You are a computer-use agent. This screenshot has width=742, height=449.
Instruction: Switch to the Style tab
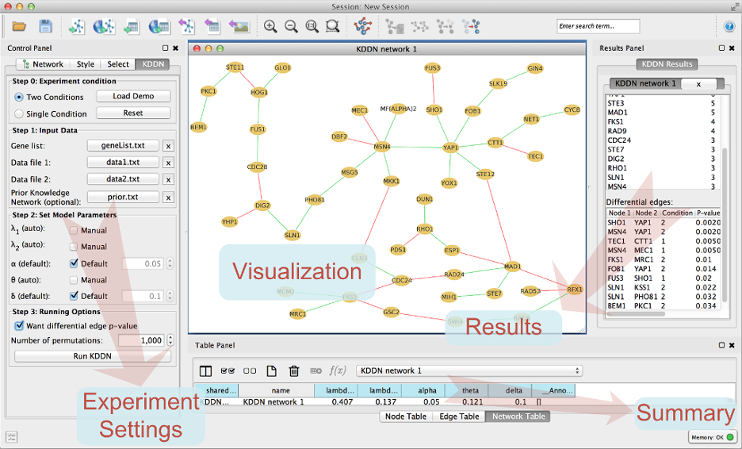point(86,64)
